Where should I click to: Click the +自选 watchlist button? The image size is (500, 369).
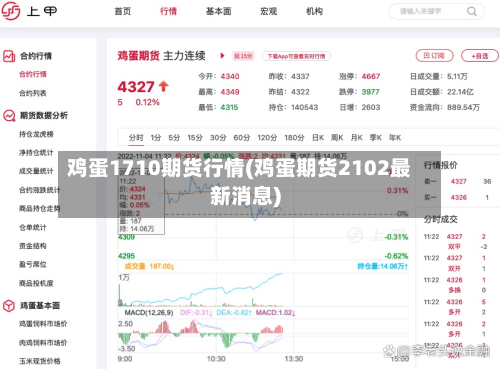tap(480, 56)
